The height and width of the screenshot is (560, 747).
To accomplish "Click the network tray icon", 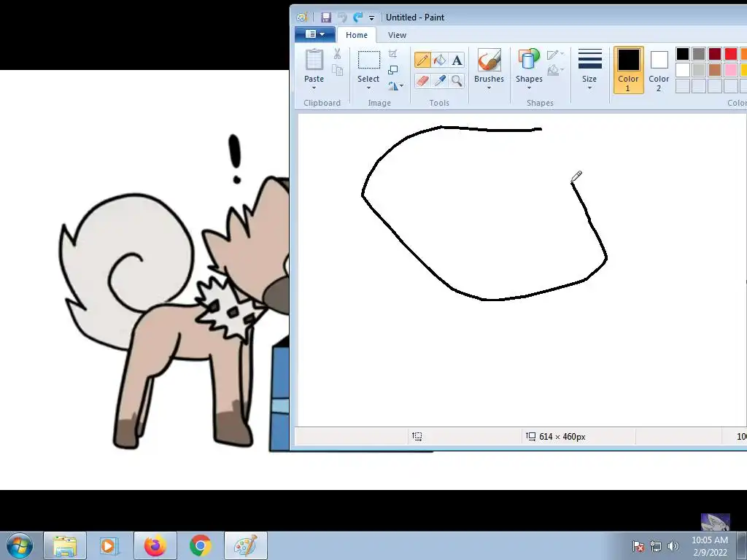I will [656, 546].
